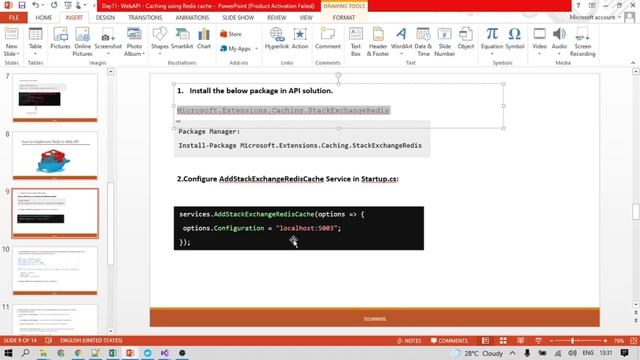Add an Action to the object
This screenshot has width=640, height=360.
point(300,39)
